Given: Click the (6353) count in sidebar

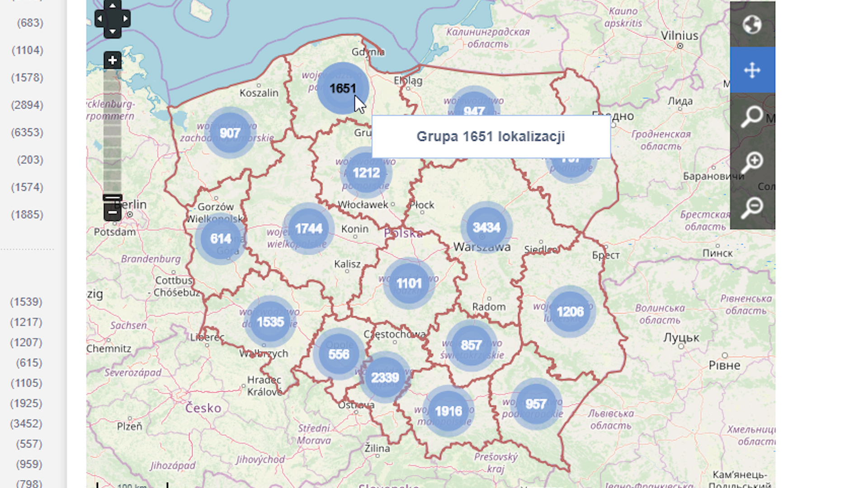Looking at the screenshot, I should pos(28,132).
